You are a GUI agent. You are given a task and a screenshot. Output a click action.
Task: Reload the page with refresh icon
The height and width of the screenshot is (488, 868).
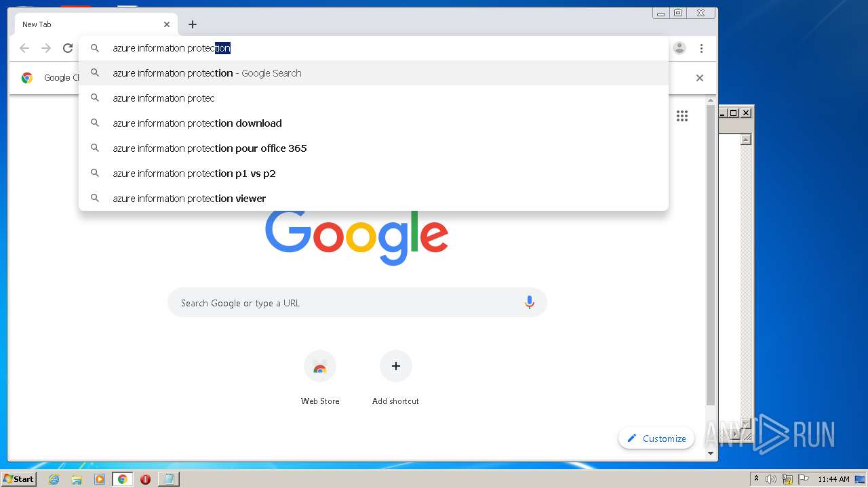[x=68, y=48]
